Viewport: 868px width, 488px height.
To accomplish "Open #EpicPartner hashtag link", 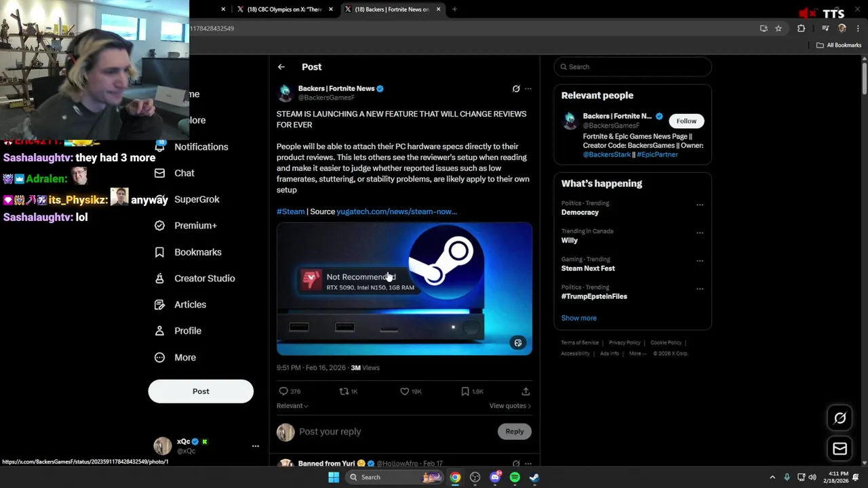I will tap(657, 155).
